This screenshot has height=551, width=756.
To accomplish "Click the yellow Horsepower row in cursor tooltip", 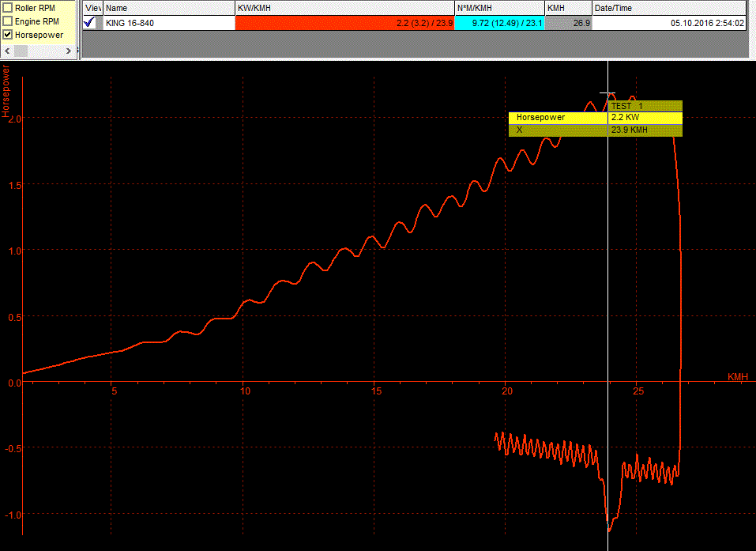I will click(x=558, y=117).
